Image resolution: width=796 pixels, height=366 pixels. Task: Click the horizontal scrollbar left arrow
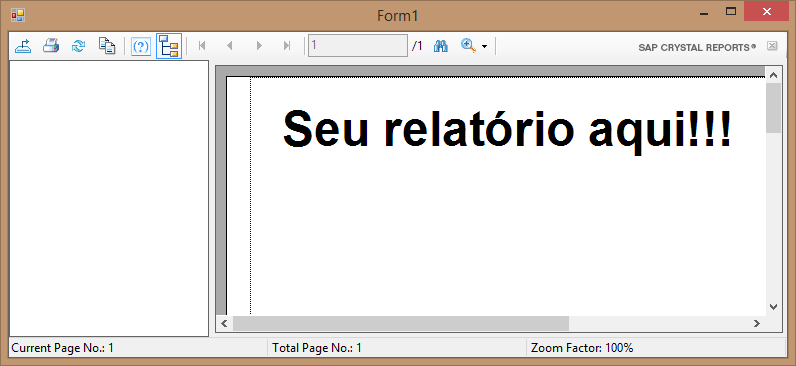click(x=224, y=323)
